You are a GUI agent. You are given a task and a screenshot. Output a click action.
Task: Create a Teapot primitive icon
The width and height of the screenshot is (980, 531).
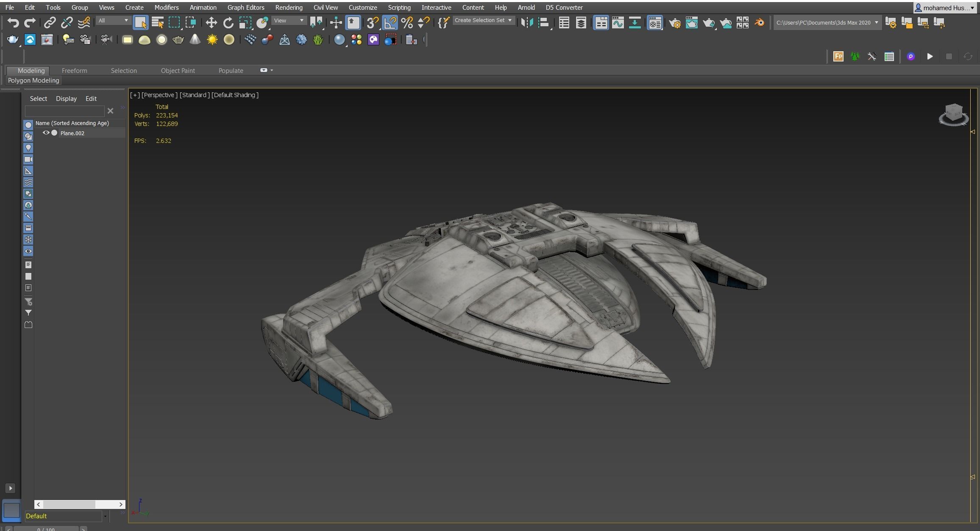[178, 40]
